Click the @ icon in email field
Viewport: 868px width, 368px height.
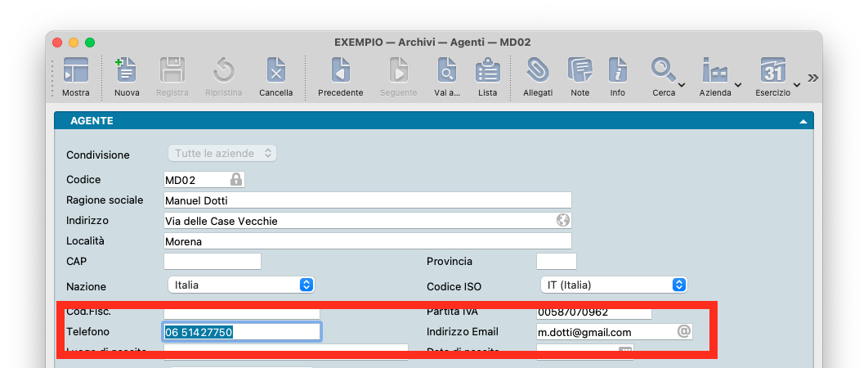point(684,331)
